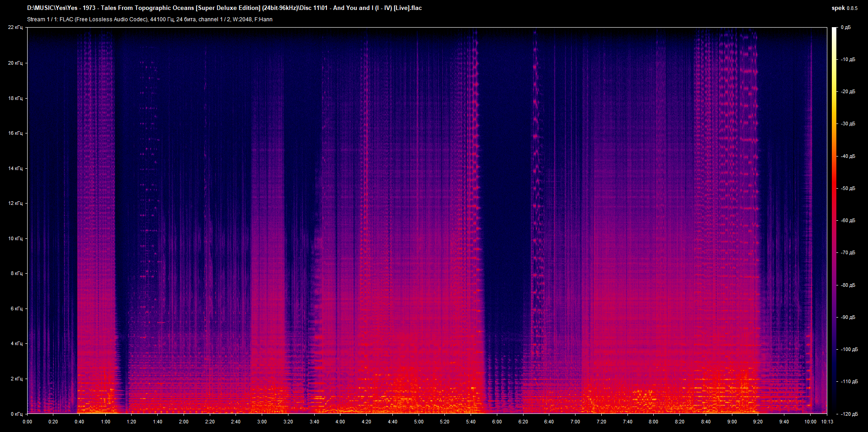
Task: Click the '20 кГц' frequency label
Action: coord(15,63)
